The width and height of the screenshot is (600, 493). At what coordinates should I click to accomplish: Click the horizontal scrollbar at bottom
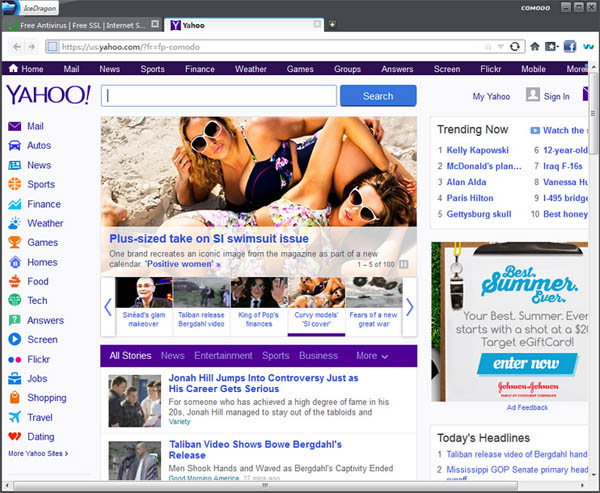coord(265,485)
